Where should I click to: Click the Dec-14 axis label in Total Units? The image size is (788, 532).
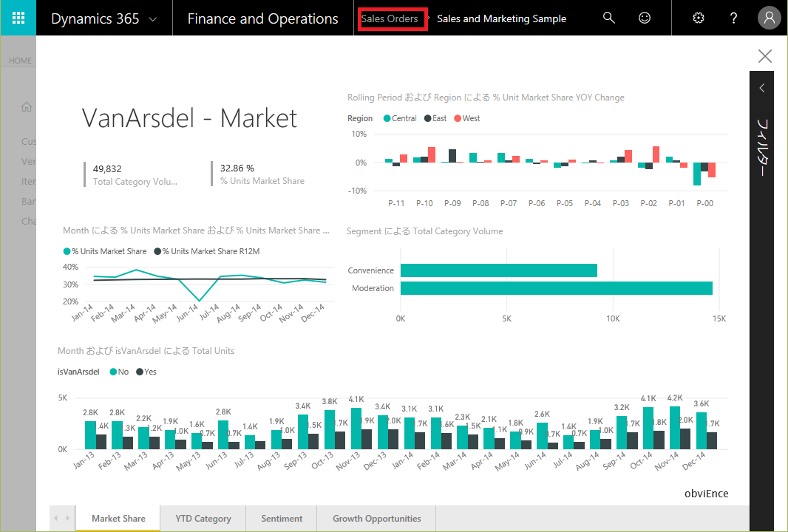(693, 460)
